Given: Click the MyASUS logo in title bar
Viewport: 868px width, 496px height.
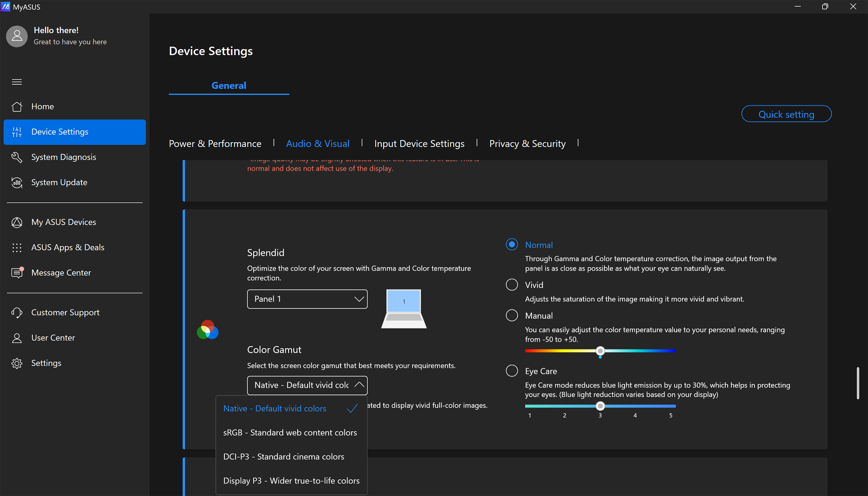Looking at the screenshot, I should 5,6.
